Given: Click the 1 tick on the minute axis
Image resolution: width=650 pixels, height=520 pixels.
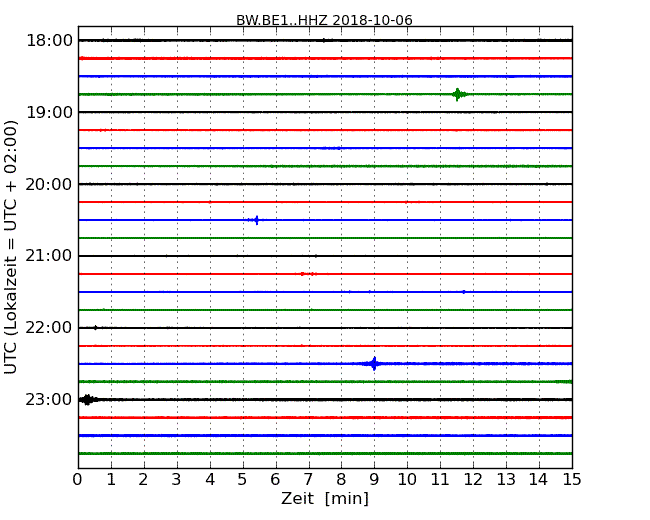Looking at the screenshot, I should [111, 479].
